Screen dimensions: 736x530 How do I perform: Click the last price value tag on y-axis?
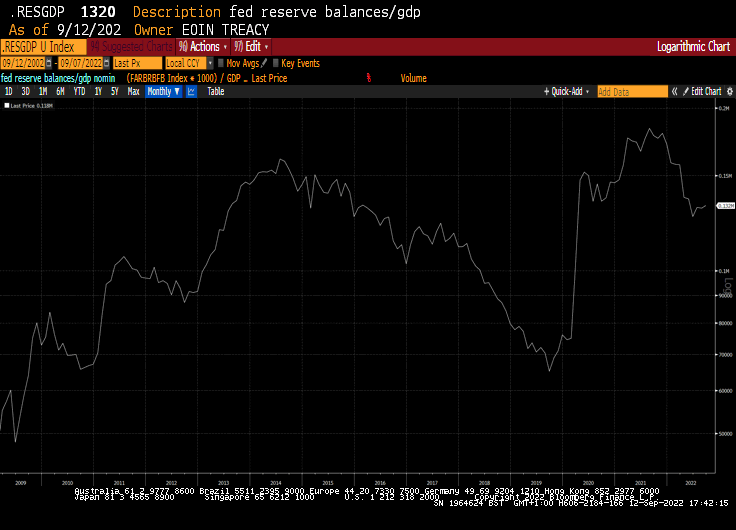coord(725,206)
